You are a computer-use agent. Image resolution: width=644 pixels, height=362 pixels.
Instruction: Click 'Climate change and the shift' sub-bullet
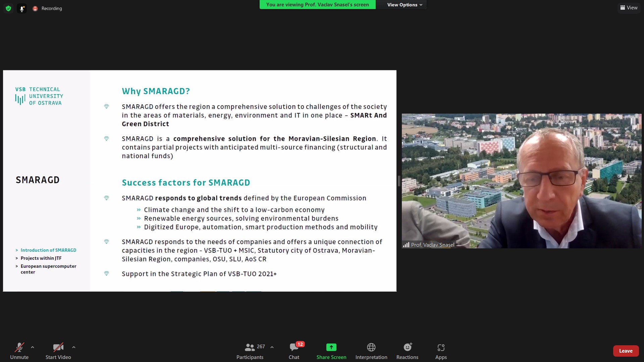coord(234,210)
